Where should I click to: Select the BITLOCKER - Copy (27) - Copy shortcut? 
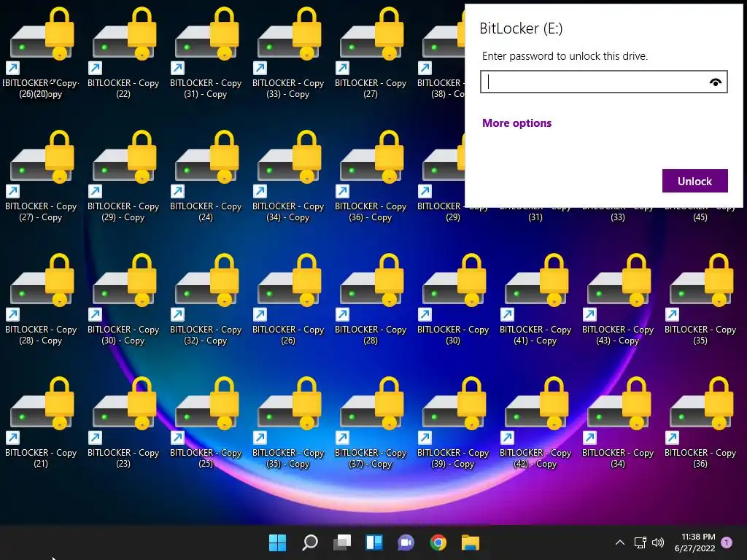point(41,175)
